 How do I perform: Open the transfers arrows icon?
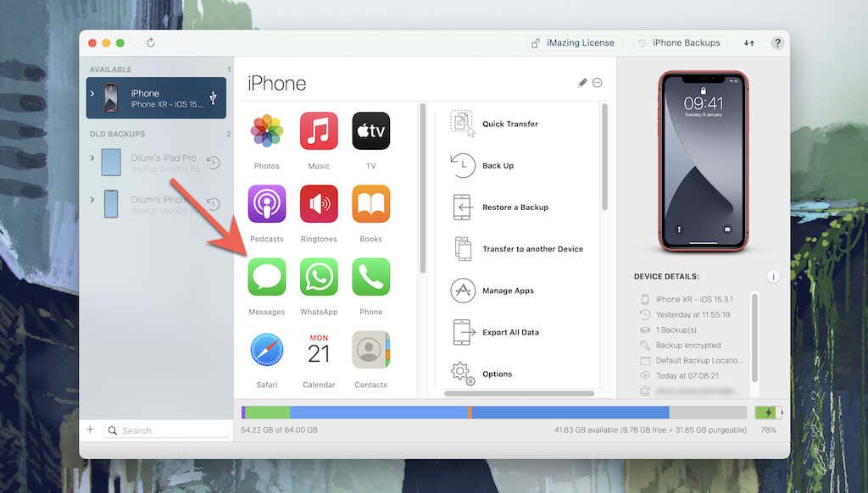749,42
